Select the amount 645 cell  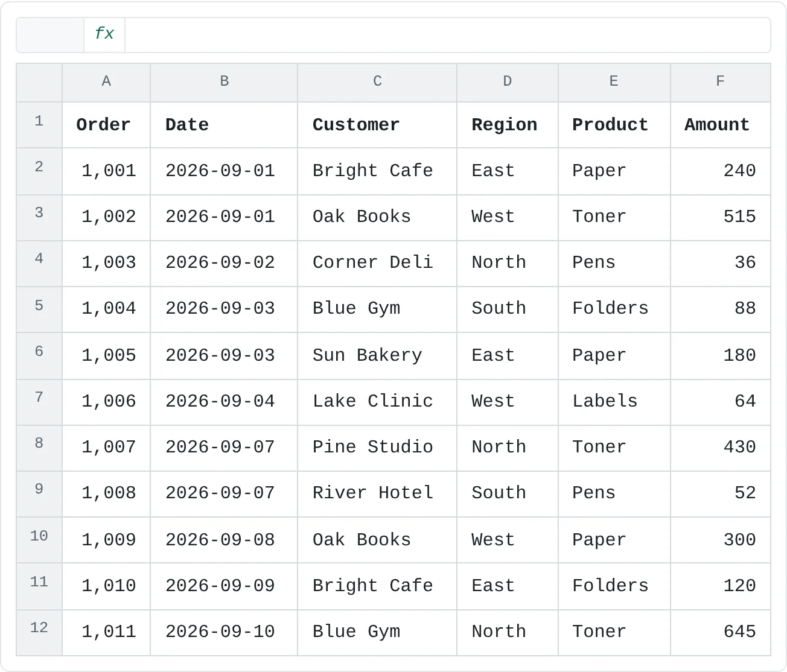coord(721,633)
